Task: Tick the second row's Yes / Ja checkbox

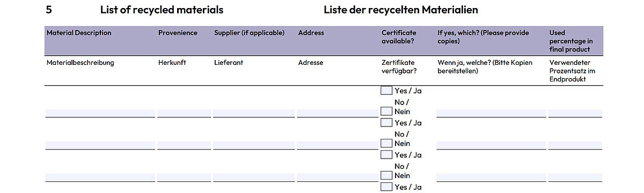Action: tap(386, 123)
